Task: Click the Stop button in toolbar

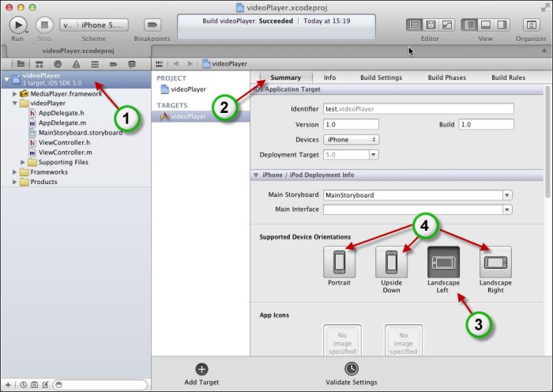Action: click(x=44, y=25)
